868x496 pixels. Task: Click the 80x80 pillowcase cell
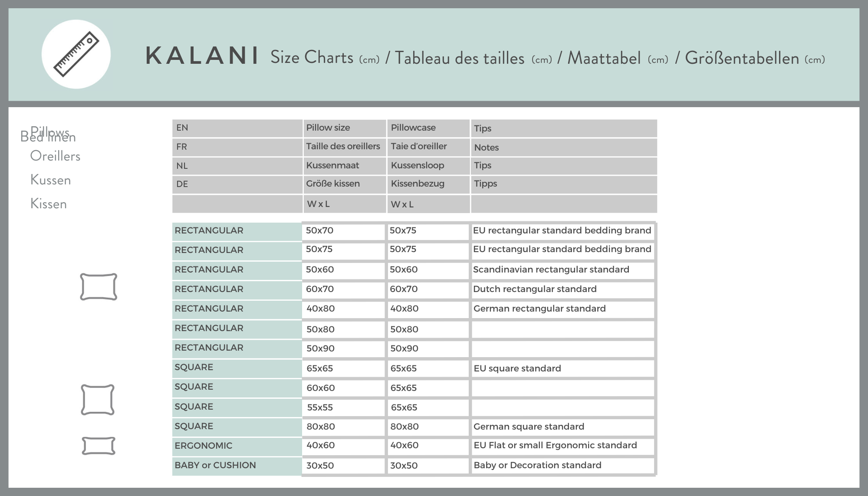click(x=427, y=427)
